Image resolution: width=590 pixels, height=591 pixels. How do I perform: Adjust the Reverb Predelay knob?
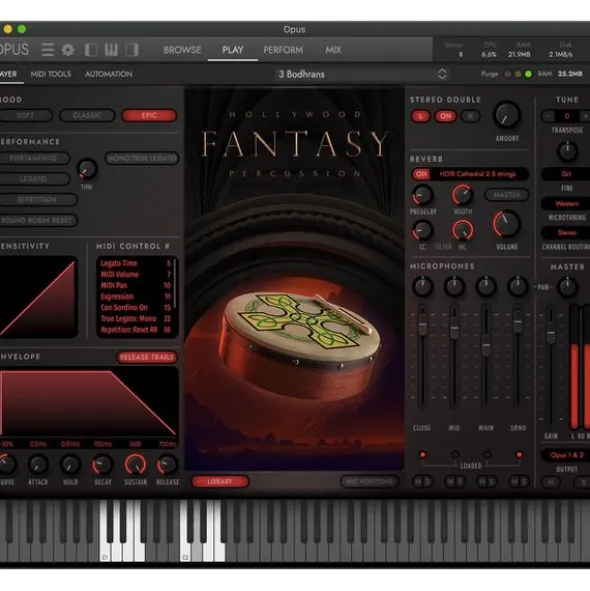pos(423,195)
